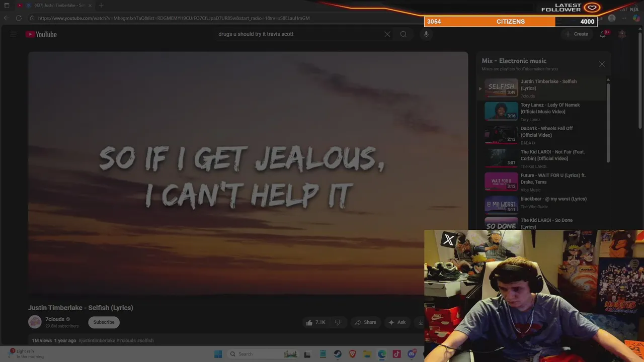Open the 7clouds channel avatar
Viewport: 644px width, 362px height.
(x=35, y=322)
